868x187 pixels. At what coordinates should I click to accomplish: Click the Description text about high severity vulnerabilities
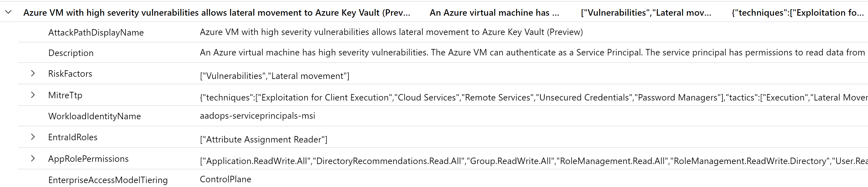tap(532, 53)
